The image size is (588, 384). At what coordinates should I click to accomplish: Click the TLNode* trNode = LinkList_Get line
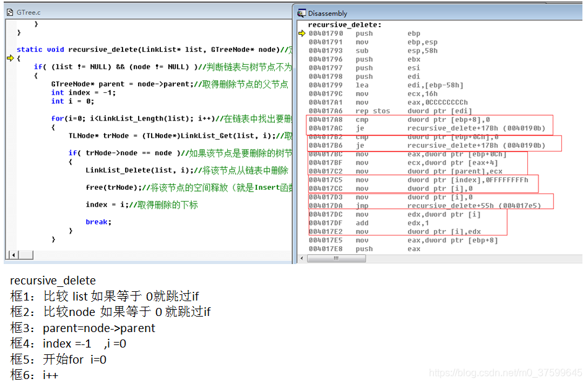coord(180,135)
